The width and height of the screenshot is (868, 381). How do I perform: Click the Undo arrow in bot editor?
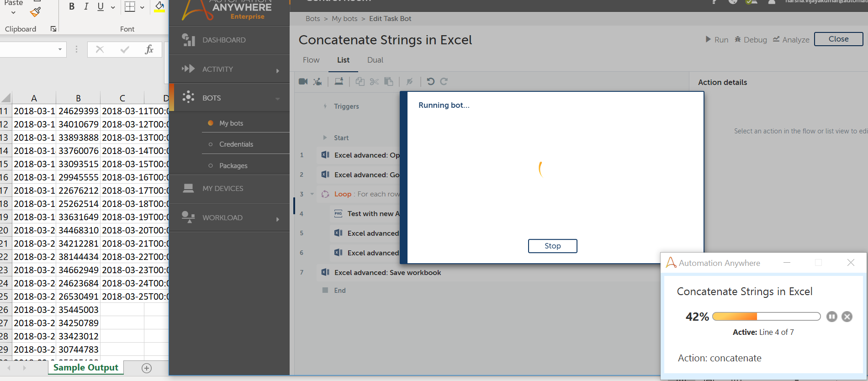pyautogui.click(x=430, y=81)
